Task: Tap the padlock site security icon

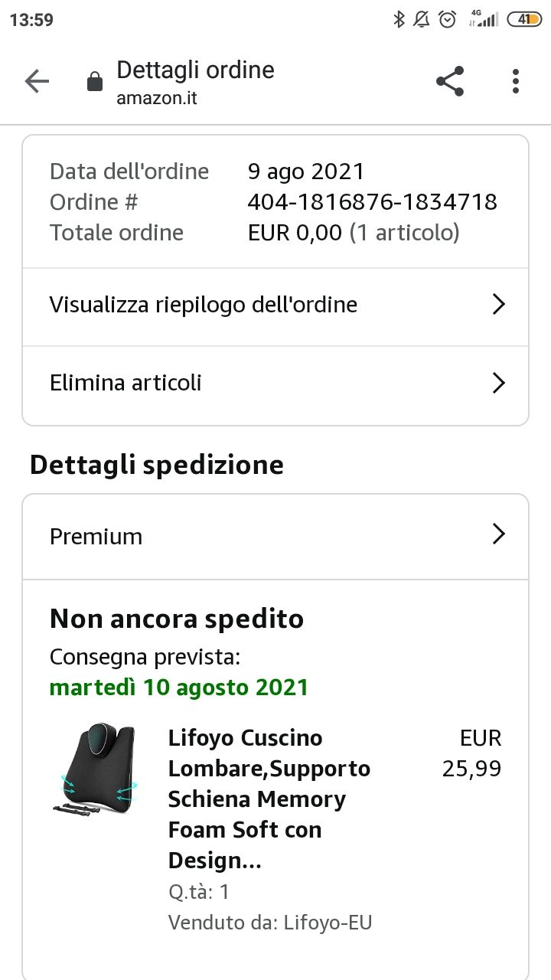Action: click(x=95, y=82)
